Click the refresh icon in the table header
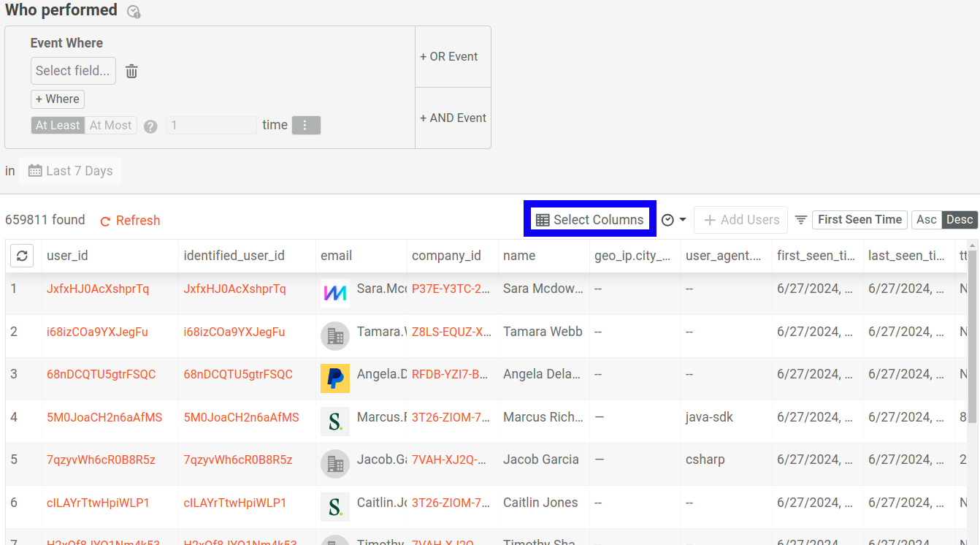The width and height of the screenshot is (980, 545). 21,256
